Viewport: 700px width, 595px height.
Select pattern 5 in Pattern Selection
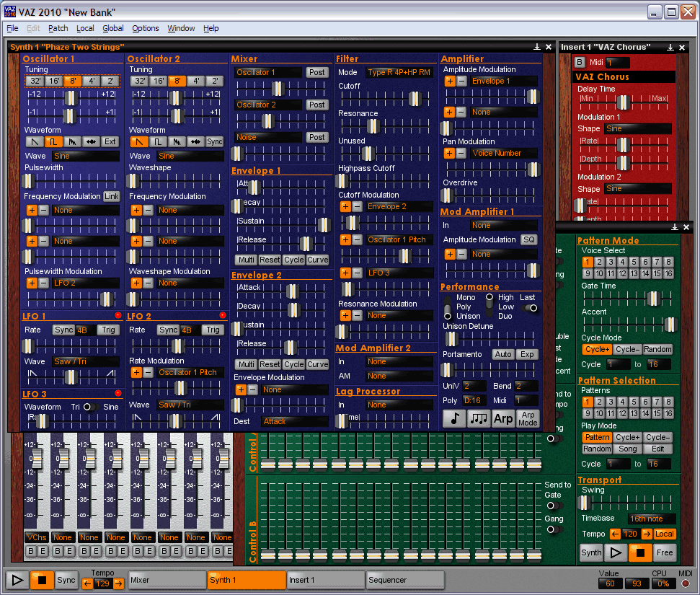[x=634, y=402]
